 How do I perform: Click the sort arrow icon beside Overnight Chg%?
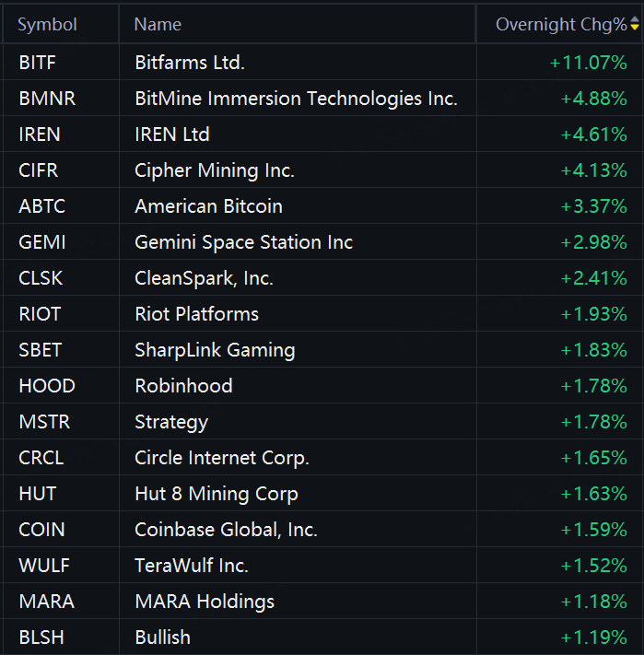click(x=635, y=25)
